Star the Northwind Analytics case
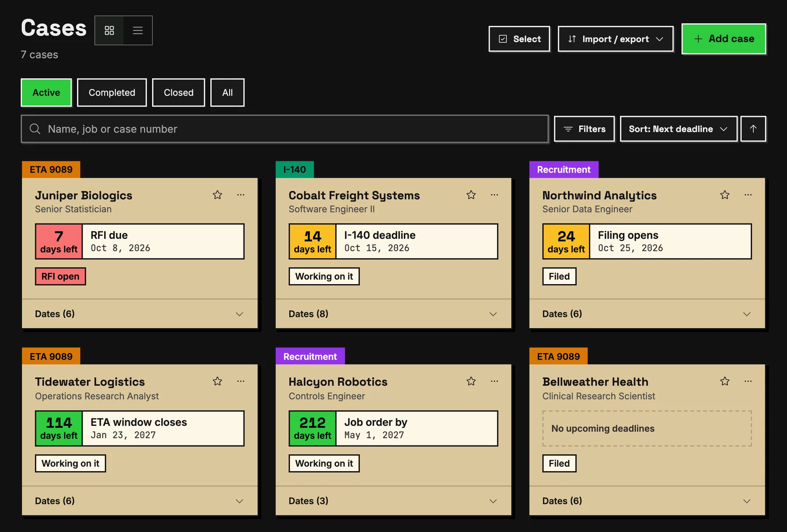The height and width of the screenshot is (532, 787). click(x=725, y=195)
